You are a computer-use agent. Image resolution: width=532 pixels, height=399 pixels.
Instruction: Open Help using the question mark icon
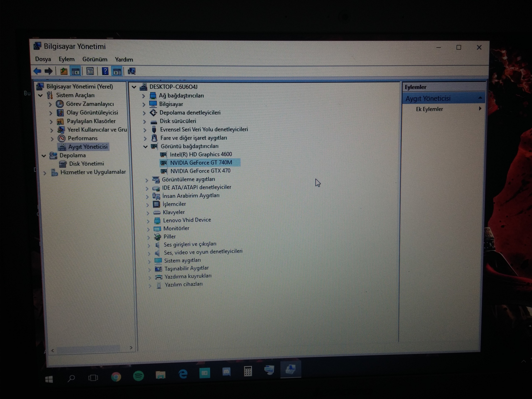(x=105, y=71)
